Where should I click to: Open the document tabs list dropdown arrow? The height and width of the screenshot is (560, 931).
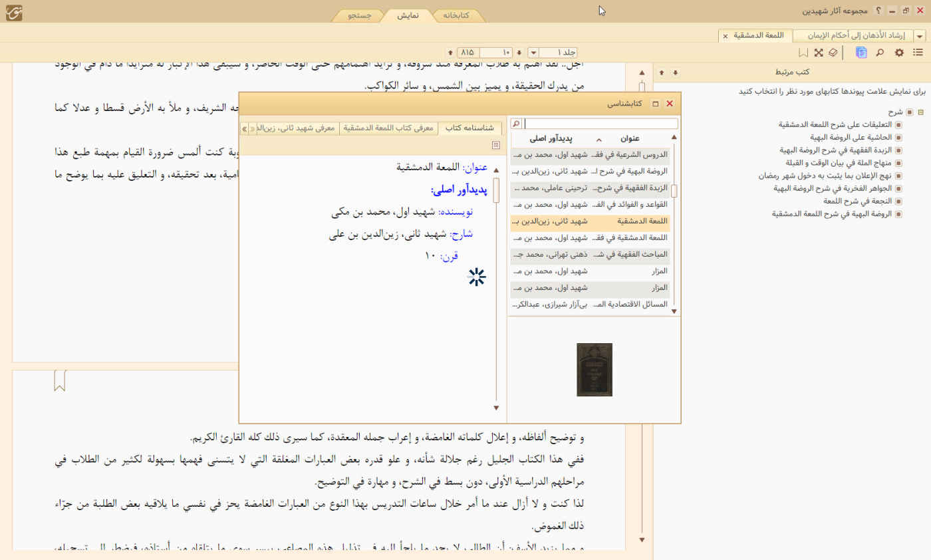[x=920, y=36]
